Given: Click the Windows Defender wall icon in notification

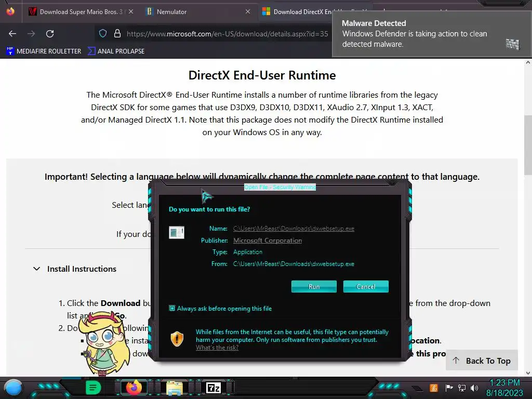Looking at the screenshot, I should [x=513, y=44].
